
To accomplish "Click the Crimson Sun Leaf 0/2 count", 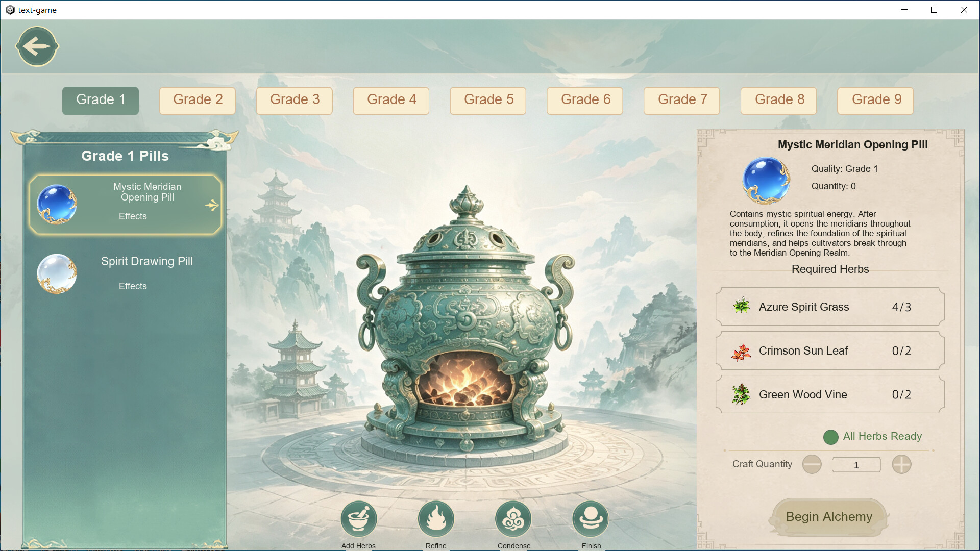I will [901, 351].
